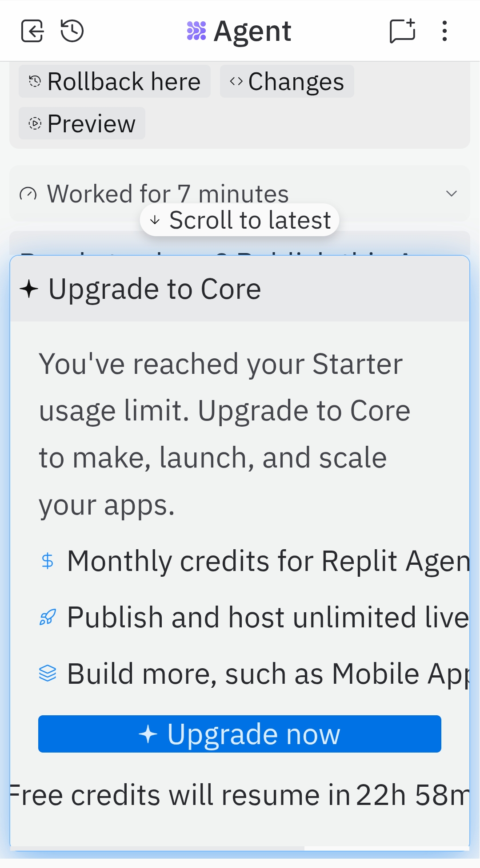Click the gauge icon beside Worked for 7 minutes
This screenshot has width=480, height=868.
[28, 194]
